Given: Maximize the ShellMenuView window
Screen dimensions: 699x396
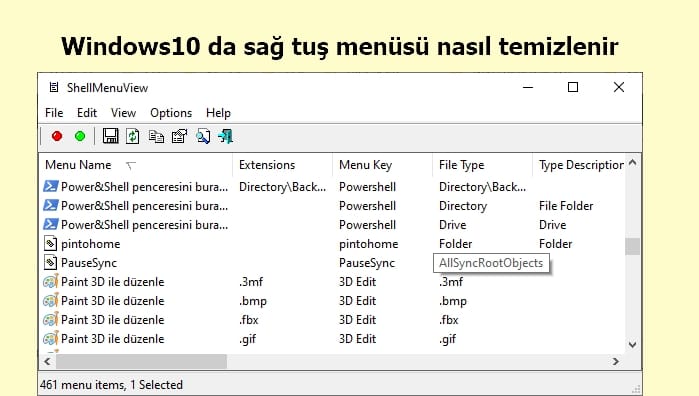Looking at the screenshot, I should point(573,87).
